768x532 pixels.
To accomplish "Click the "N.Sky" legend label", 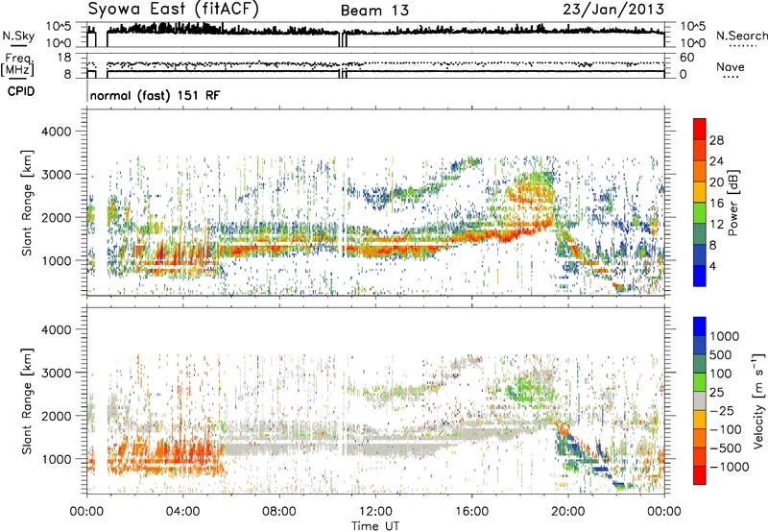I will [x=18, y=36].
